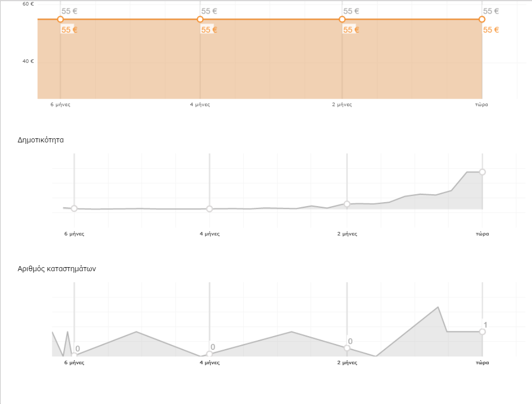Viewport: 532px width, 404px height.
Task: Click the τώρα label under price chart
Action: 481,105
